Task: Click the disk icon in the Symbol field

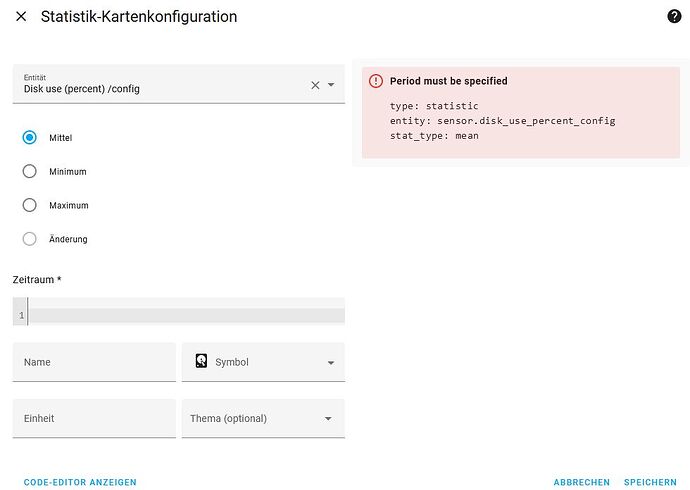Action: 201,362
